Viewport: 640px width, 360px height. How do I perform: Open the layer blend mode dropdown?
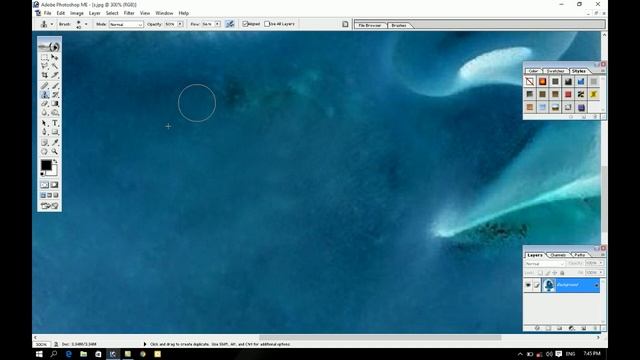point(544,264)
